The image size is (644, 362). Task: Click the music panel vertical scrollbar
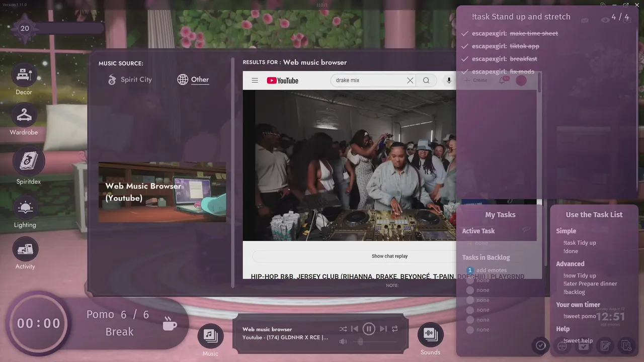[233, 172]
